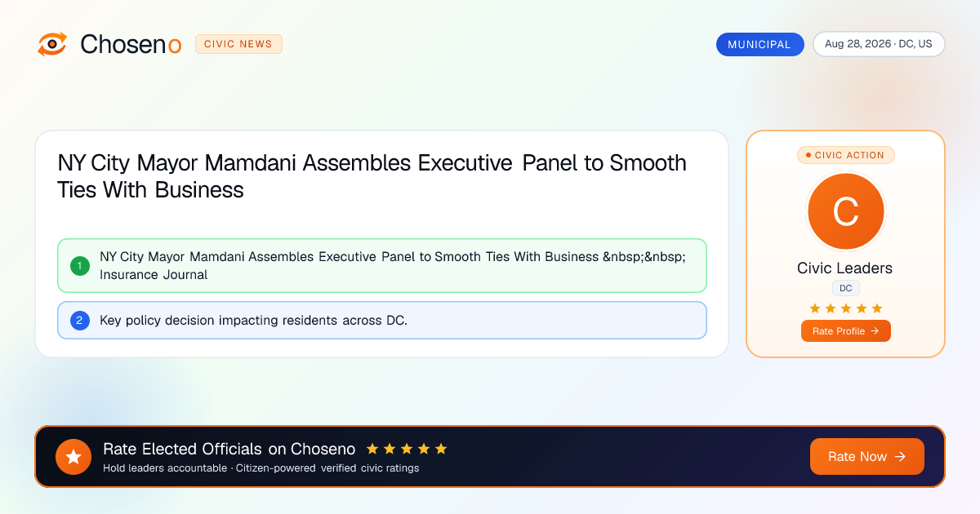Select the MUNICIPAL category pill
Viewport: 980px width, 514px height.
759,44
